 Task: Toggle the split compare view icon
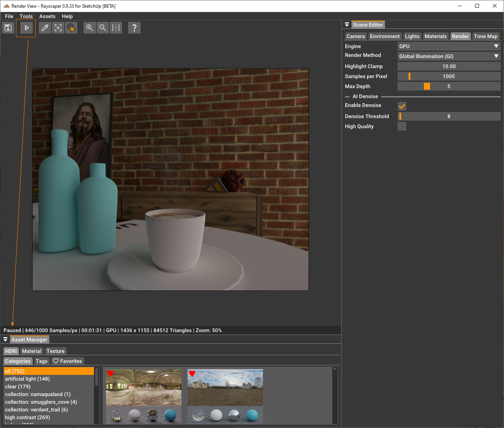click(x=116, y=28)
